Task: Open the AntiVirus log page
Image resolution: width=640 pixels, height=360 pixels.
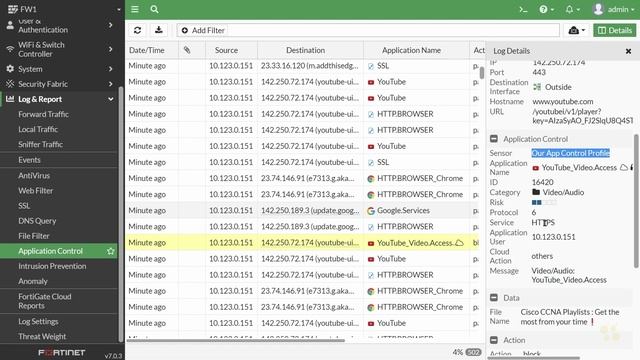Action: tap(34, 176)
